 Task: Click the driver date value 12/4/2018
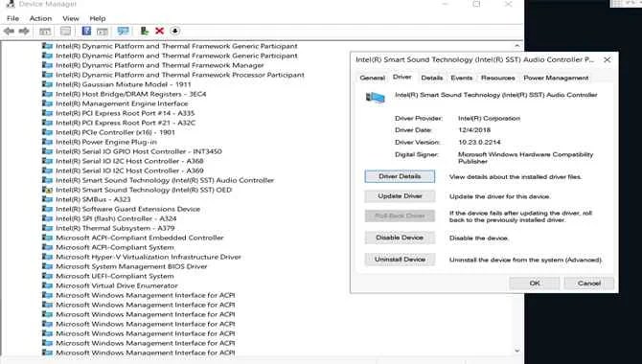coord(474,130)
